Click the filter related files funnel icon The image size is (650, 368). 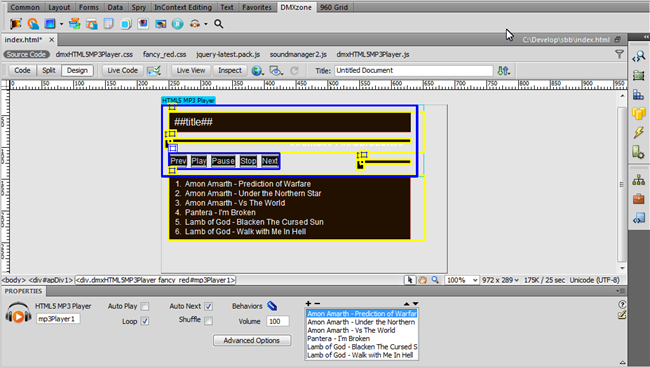click(x=619, y=54)
